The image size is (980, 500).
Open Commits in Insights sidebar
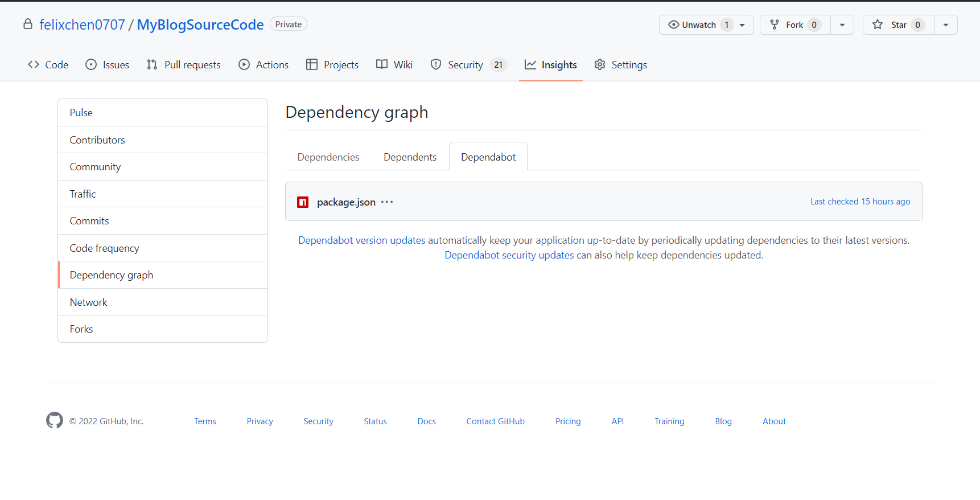click(163, 221)
